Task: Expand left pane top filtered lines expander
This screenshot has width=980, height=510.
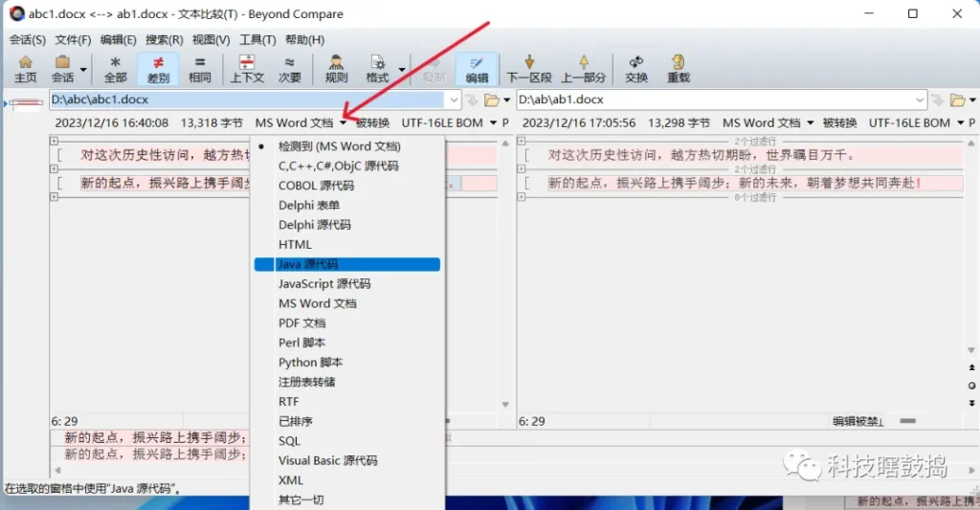Action: click(54, 142)
